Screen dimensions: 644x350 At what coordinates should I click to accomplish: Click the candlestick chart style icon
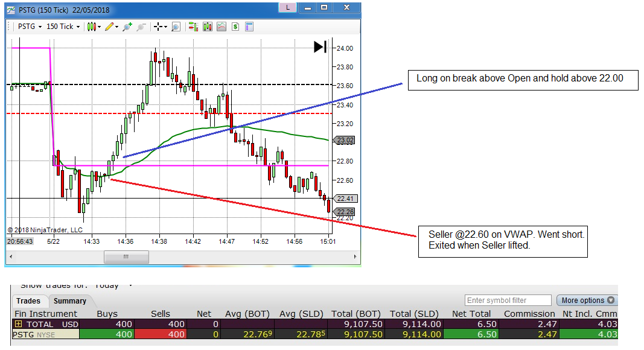(92, 27)
